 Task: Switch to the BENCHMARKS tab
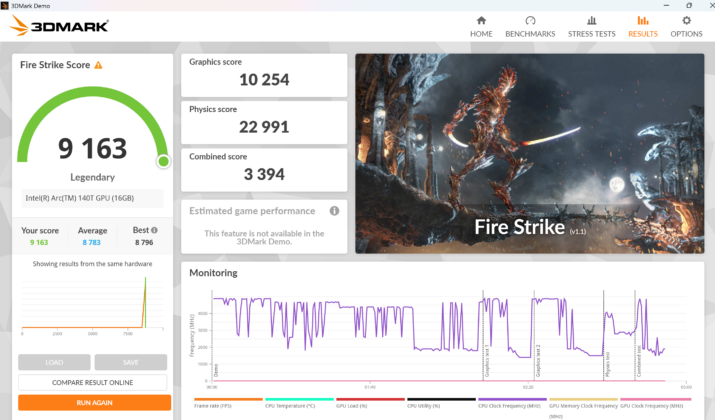point(530,27)
